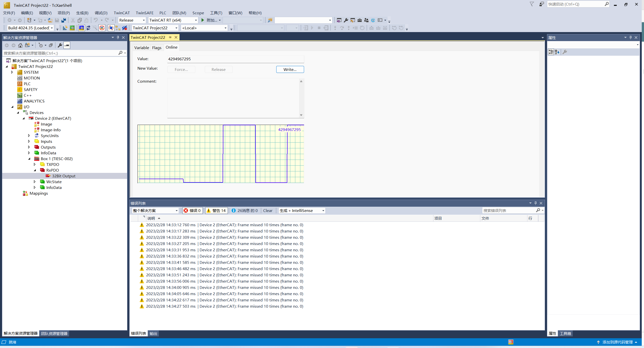The height and width of the screenshot is (348, 644).
Task: Click the Reload Devices arrows icon
Action: 88,28
